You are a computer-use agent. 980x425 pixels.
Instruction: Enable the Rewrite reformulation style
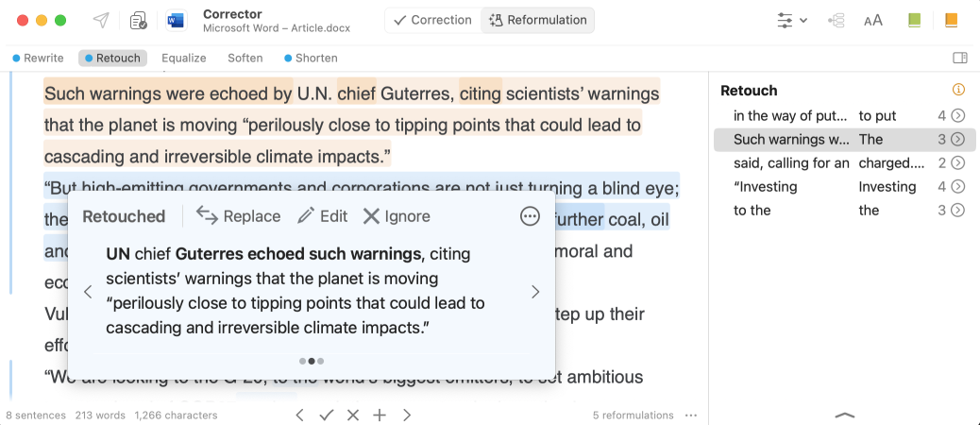coord(38,59)
